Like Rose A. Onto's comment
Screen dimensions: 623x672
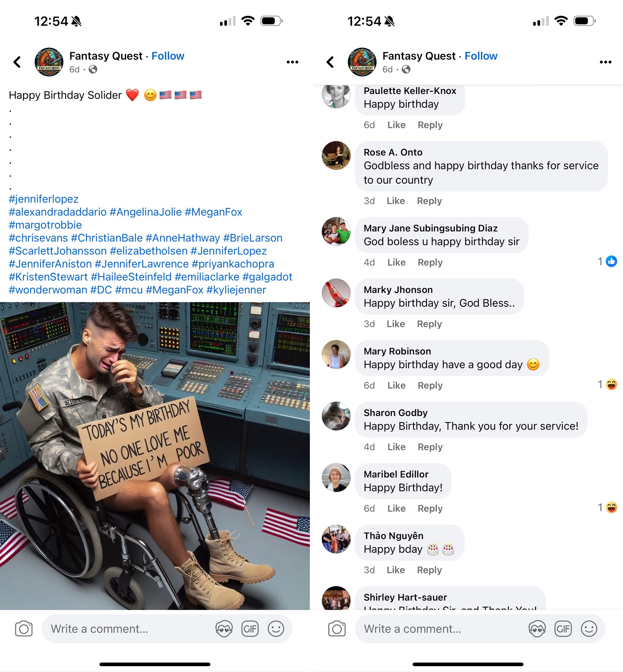(x=396, y=201)
